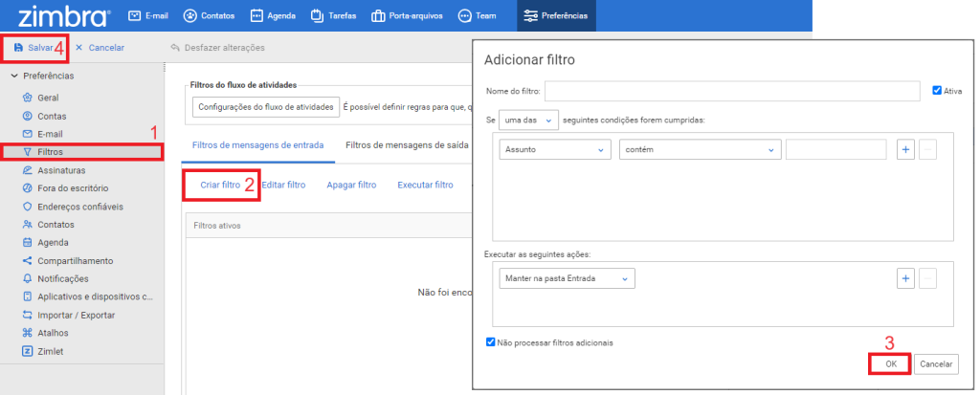Click the funnel icon beside Filtros

pos(27,152)
